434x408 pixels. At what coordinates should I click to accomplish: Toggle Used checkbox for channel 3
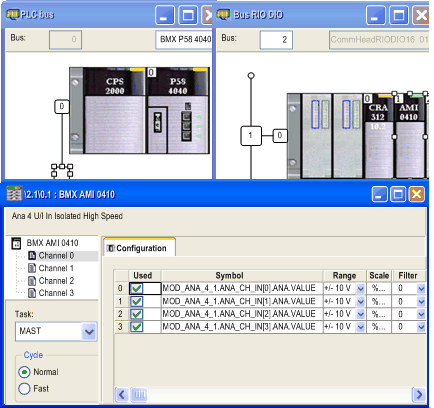point(137,327)
